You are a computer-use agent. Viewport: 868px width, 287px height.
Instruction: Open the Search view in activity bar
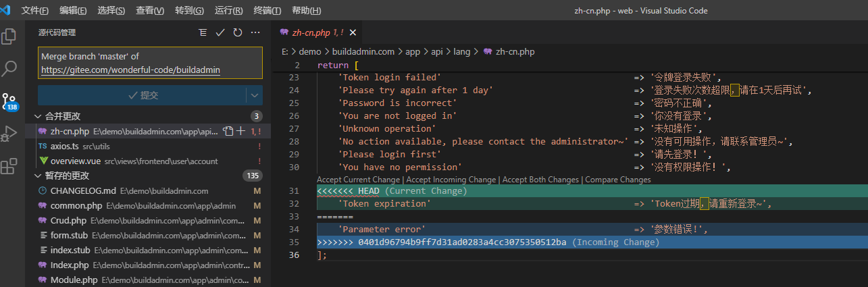coord(9,68)
